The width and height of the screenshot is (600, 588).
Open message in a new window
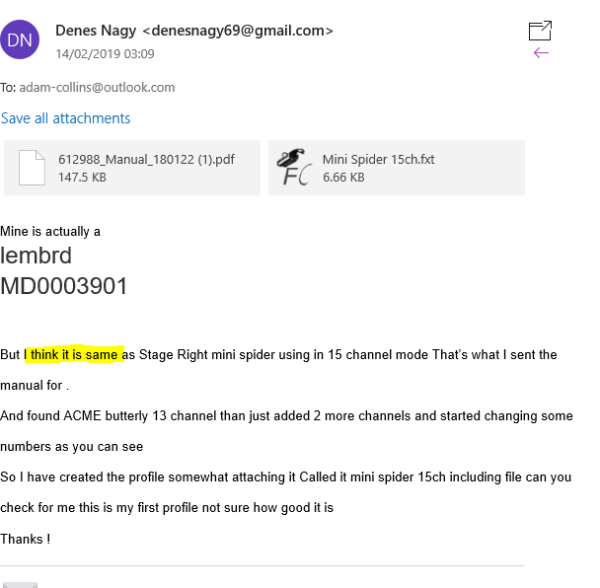540,31
